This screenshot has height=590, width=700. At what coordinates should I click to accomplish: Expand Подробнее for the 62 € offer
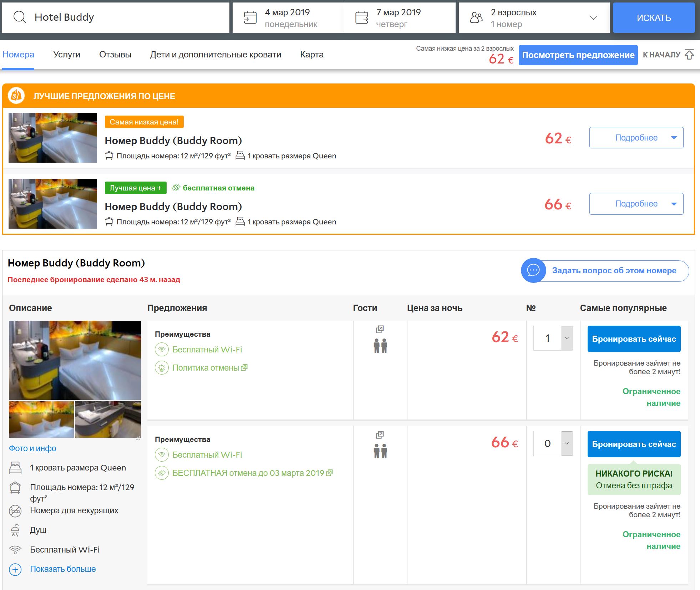coord(636,138)
